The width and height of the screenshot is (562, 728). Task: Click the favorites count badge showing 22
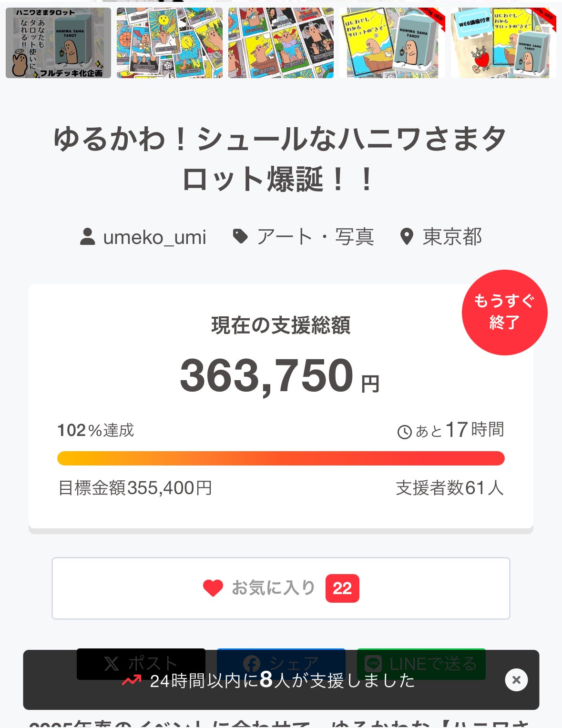342,589
